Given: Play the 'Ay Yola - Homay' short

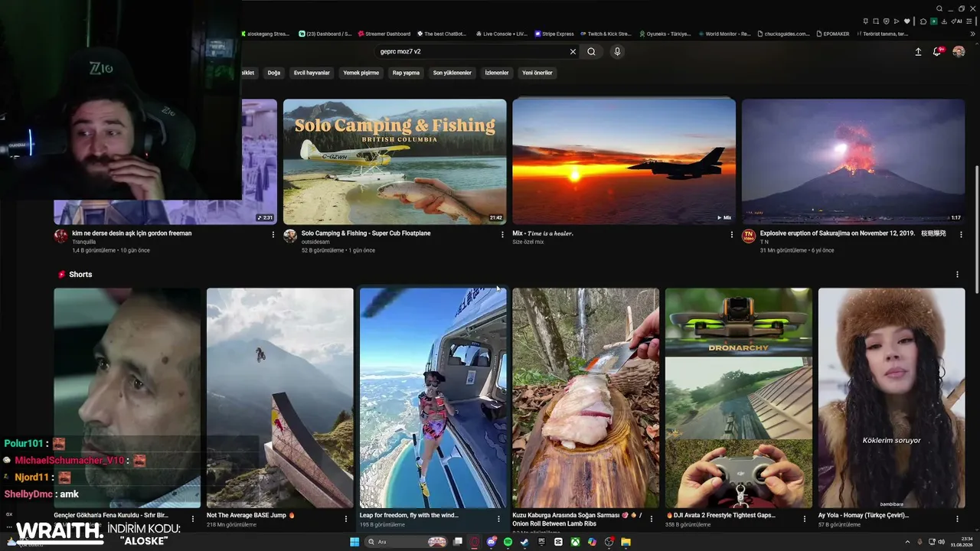Looking at the screenshot, I should click(892, 398).
